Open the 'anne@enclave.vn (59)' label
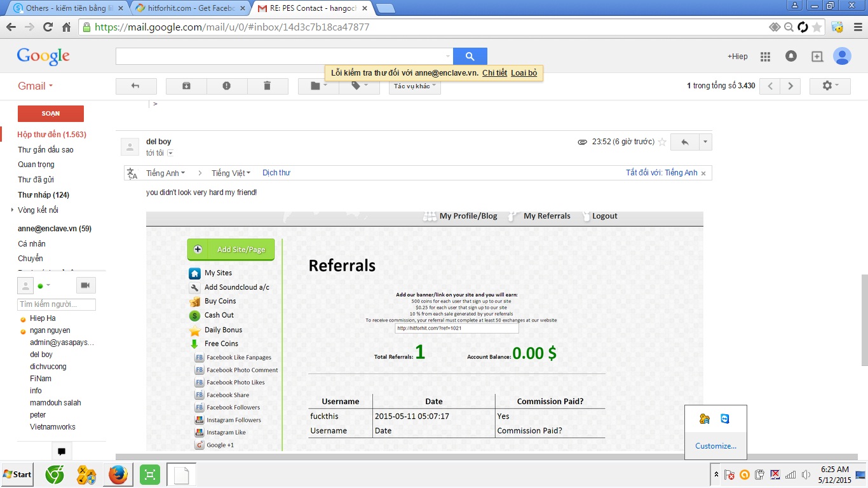This screenshot has width=868, height=488. [55, 229]
